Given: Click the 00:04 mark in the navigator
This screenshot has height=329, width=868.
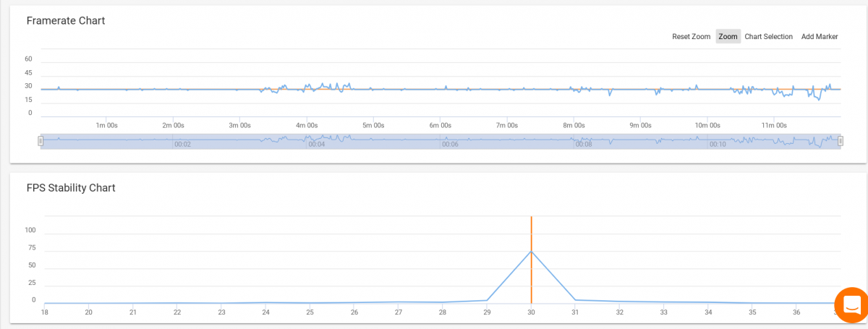Looking at the screenshot, I should (317, 145).
